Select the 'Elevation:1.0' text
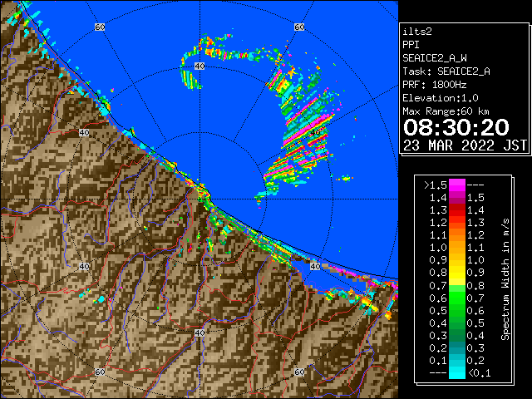Viewport: 532px width, 399px height. coord(441,98)
